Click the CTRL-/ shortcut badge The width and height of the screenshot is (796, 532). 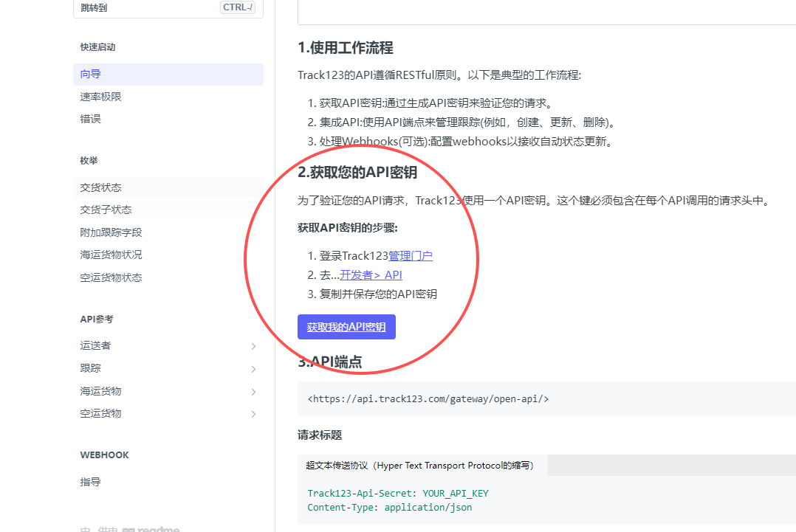[238, 7]
